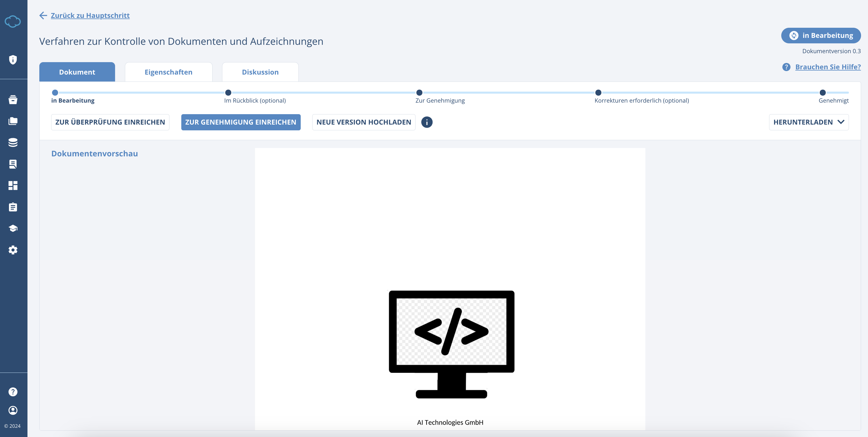Open the shield info icon in sidebar

coord(13,60)
